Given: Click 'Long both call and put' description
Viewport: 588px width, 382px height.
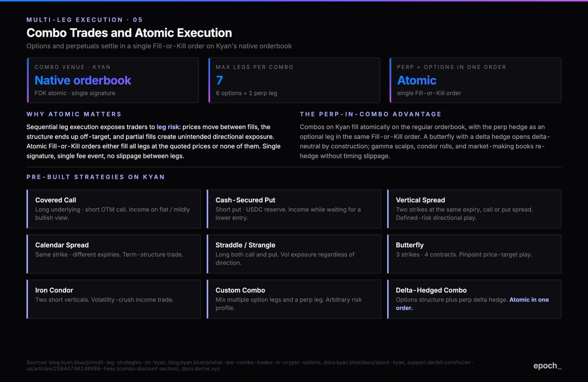Looking at the screenshot, I should pyautogui.click(x=285, y=259).
